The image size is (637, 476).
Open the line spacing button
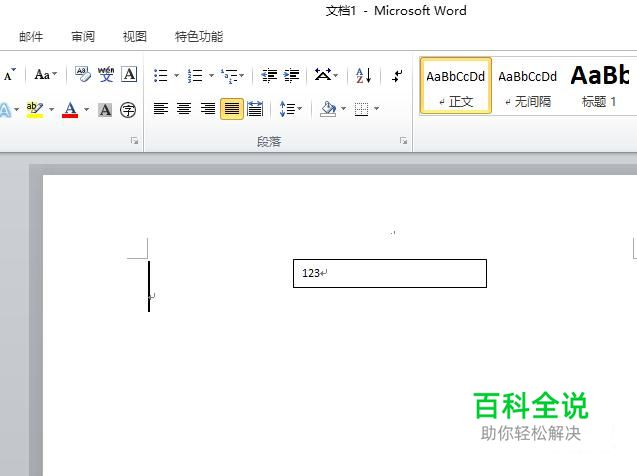[290, 109]
